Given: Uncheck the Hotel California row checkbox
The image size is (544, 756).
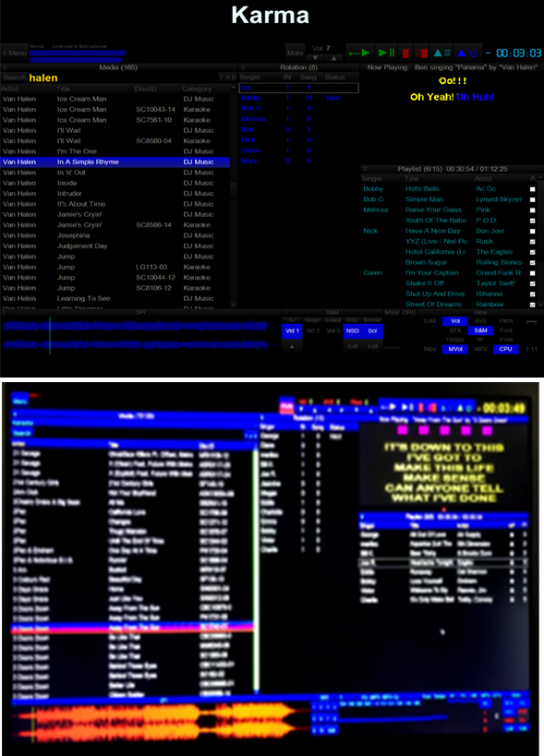Looking at the screenshot, I should click(x=532, y=252).
